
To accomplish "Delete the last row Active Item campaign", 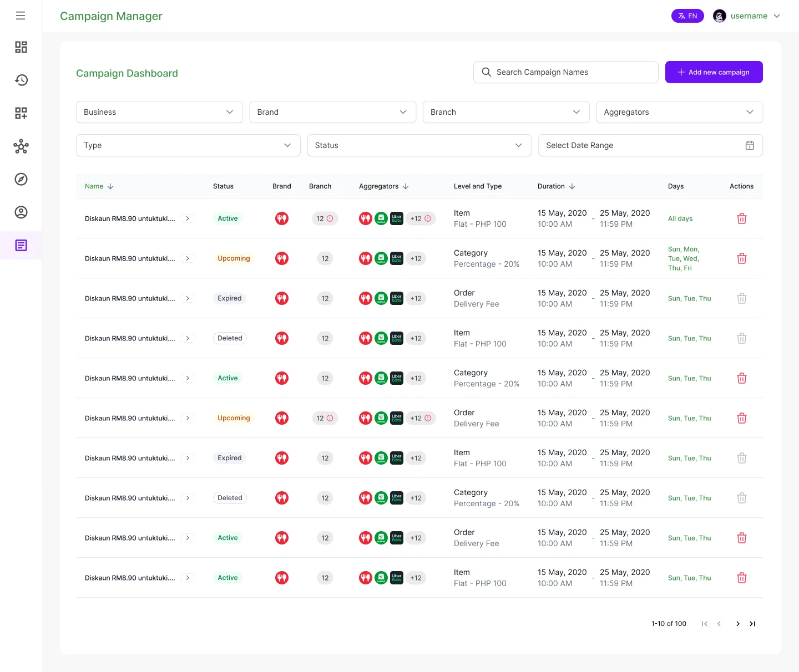I will (x=742, y=578).
